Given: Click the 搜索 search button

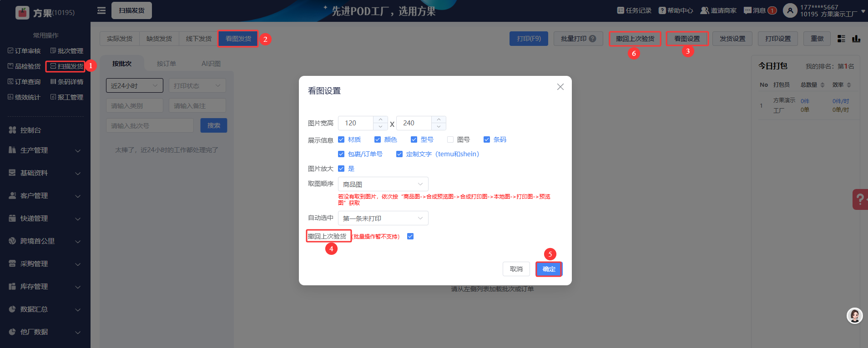Looking at the screenshot, I should pos(214,125).
